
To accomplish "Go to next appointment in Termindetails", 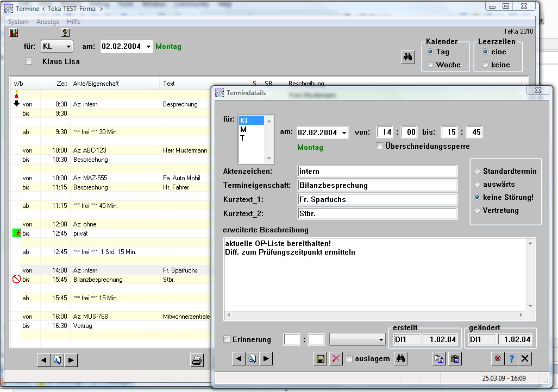I will 266,359.
